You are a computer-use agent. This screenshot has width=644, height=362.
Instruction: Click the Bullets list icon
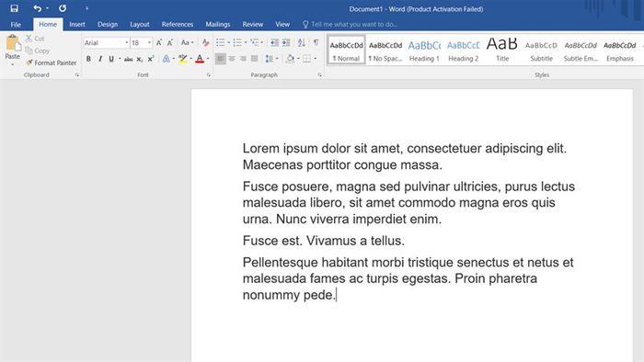[x=221, y=42]
